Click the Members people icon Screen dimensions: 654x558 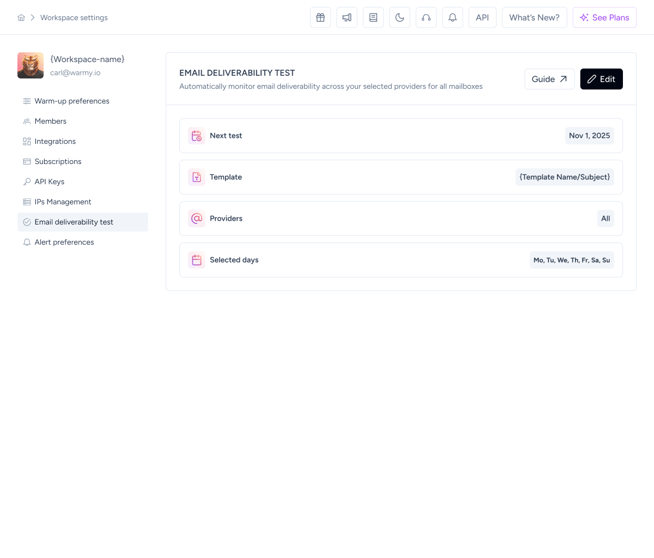tap(27, 121)
